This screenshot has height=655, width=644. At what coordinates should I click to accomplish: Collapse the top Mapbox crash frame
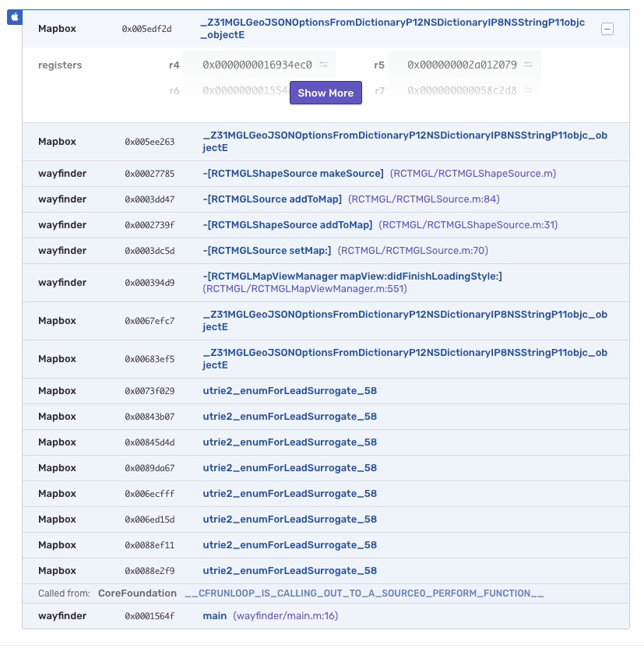[607, 27]
